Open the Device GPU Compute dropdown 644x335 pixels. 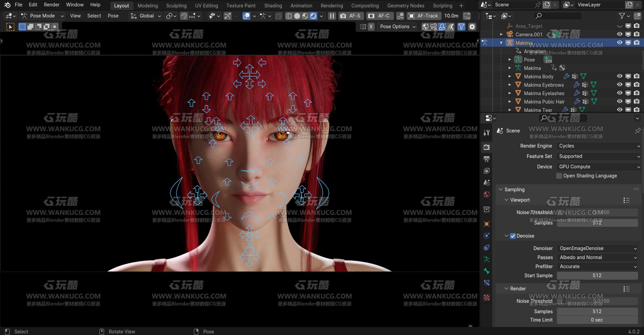pos(599,167)
